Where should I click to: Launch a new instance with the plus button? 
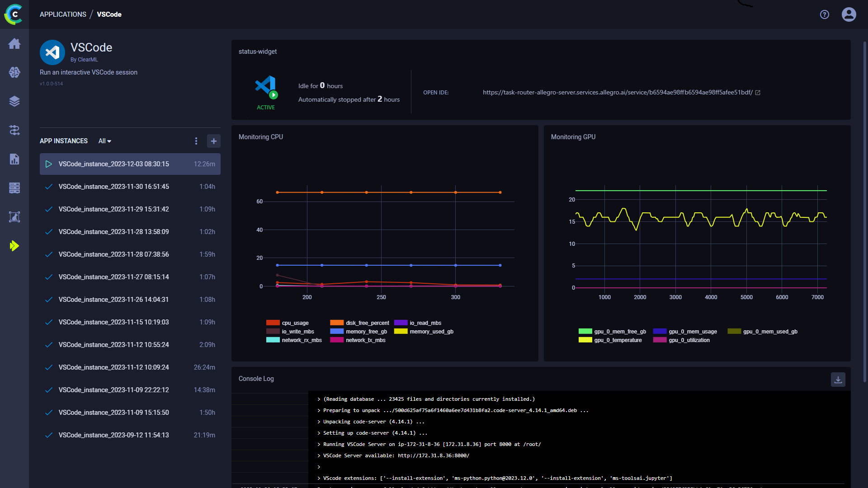(213, 141)
